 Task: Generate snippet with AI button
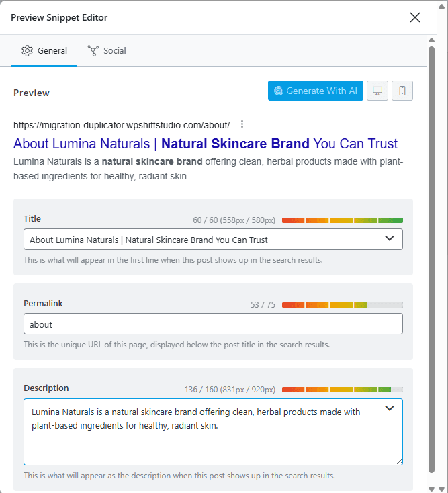(x=315, y=91)
